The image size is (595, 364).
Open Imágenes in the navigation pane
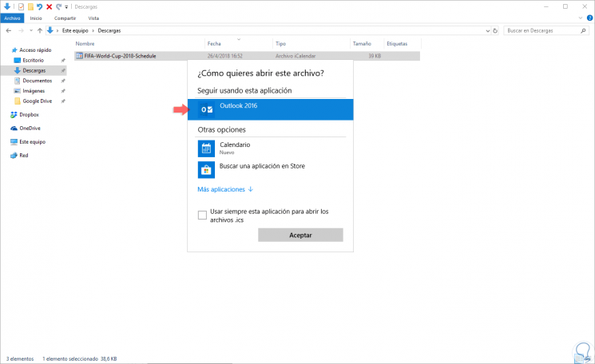coord(34,91)
